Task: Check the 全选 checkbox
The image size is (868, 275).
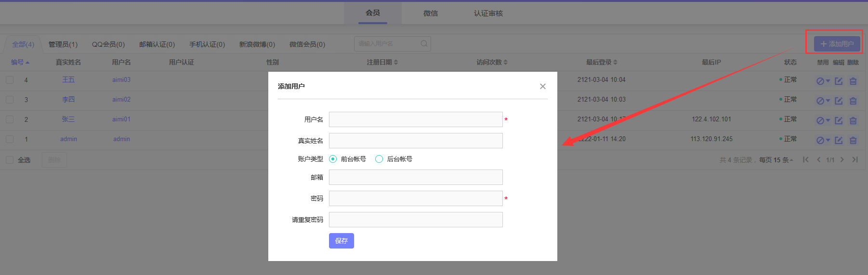Action: click(10, 160)
